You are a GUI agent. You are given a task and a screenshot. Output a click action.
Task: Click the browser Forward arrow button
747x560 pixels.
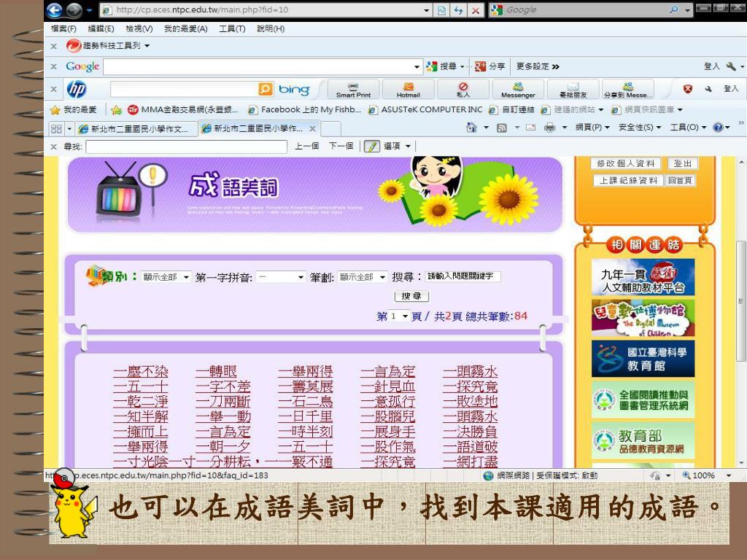click(74, 9)
